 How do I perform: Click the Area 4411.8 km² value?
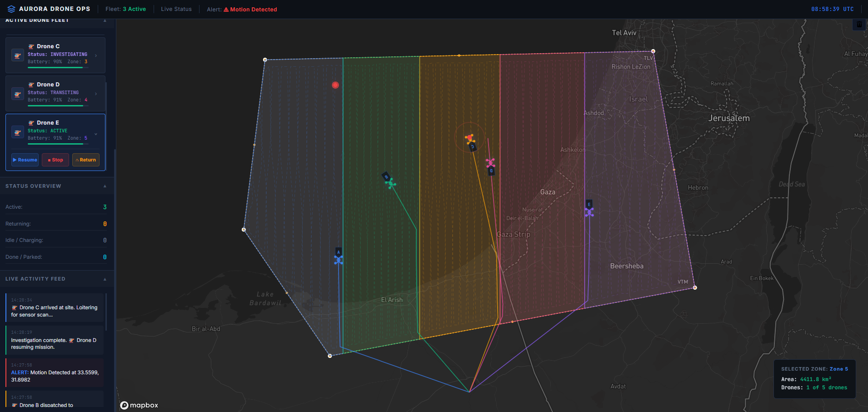pyautogui.click(x=816, y=379)
